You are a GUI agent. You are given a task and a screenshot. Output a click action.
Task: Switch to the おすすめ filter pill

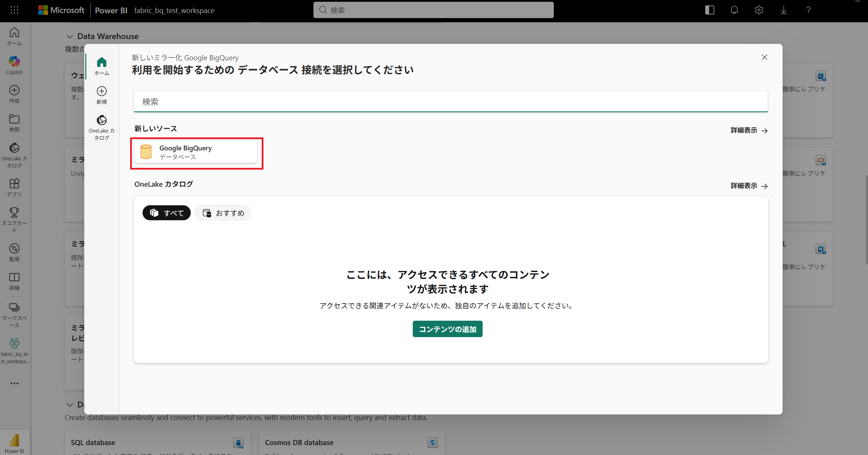pos(223,213)
